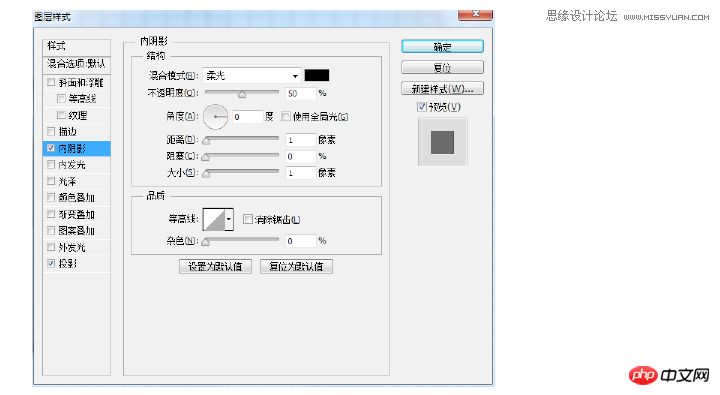Enable the 描边 checkbox
Screen dimensions: 720x395
point(51,131)
